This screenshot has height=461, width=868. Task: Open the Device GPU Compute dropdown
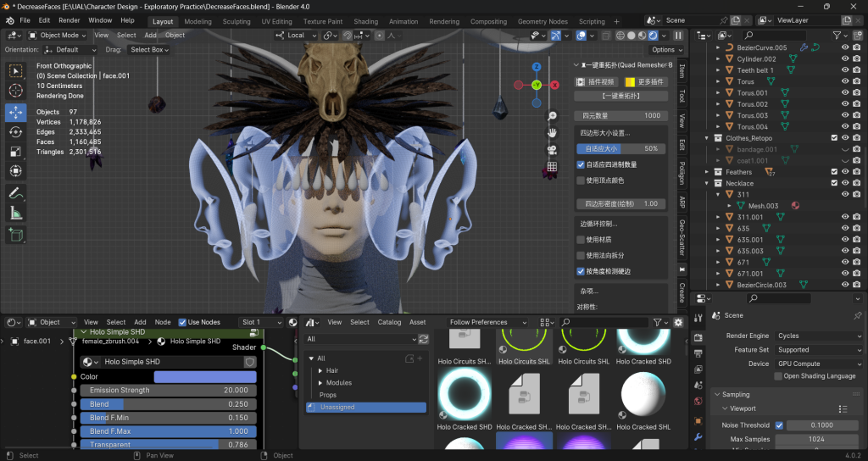click(x=818, y=364)
